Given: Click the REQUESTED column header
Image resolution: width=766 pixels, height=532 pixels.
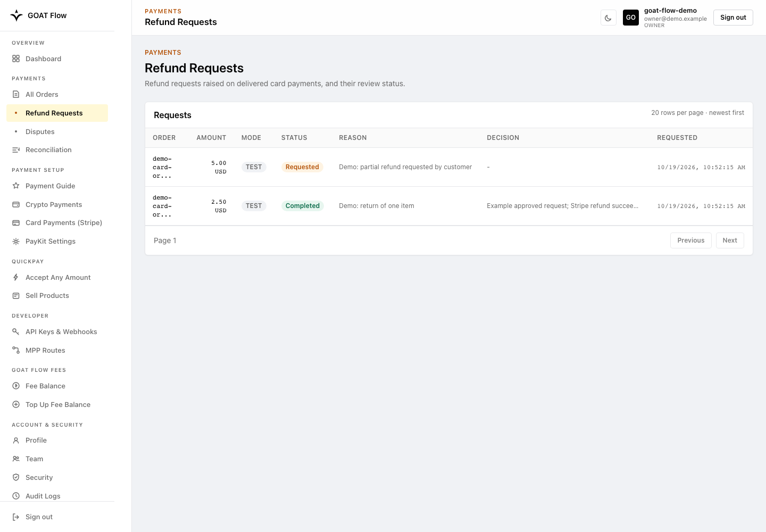Looking at the screenshot, I should click(677, 138).
